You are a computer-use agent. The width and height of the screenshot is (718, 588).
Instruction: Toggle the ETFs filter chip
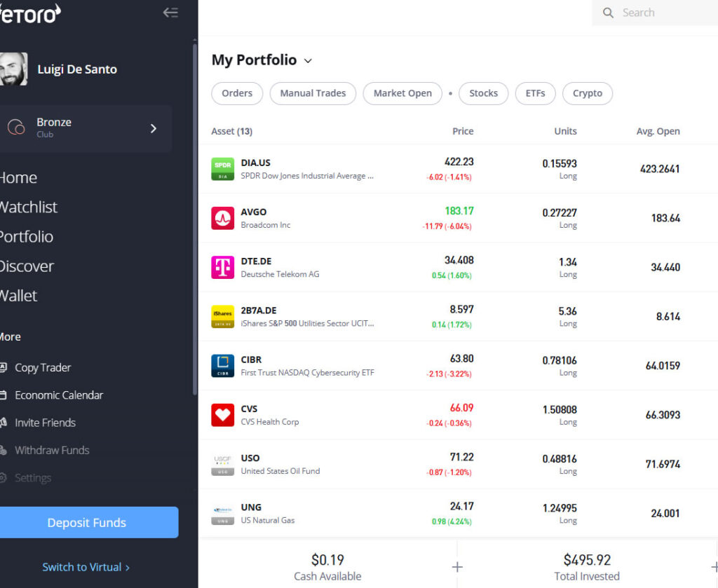535,93
